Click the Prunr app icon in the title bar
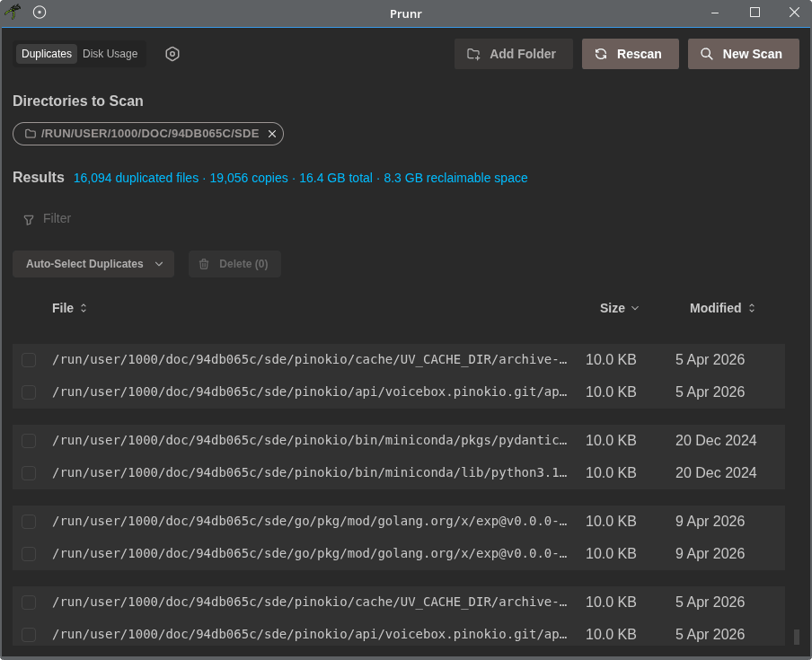 tap(13, 13)
